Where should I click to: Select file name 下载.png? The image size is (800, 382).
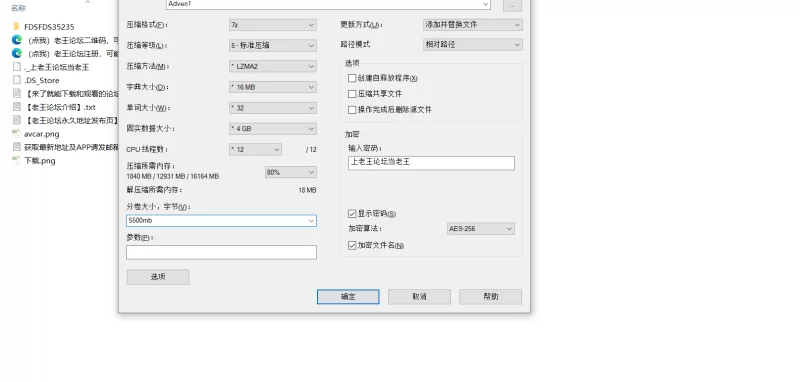coord(40,161)
